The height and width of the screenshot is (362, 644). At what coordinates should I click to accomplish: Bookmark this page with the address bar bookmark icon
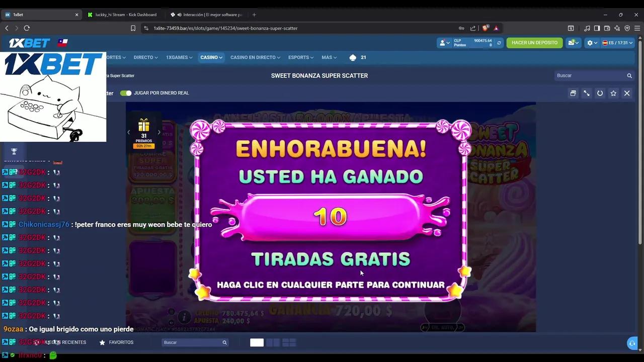click(x=133, y=28)
